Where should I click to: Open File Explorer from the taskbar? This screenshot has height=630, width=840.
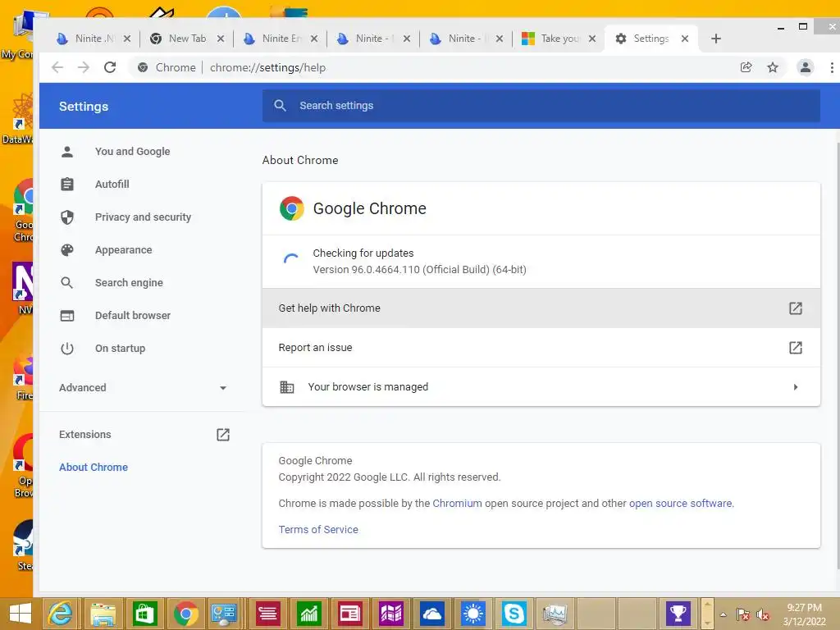click(103, 613)
